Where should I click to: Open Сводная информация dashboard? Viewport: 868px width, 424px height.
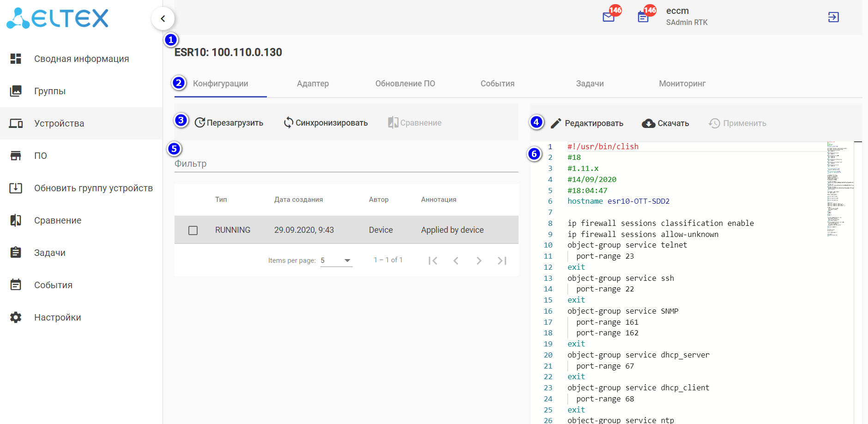pos(81,59)
